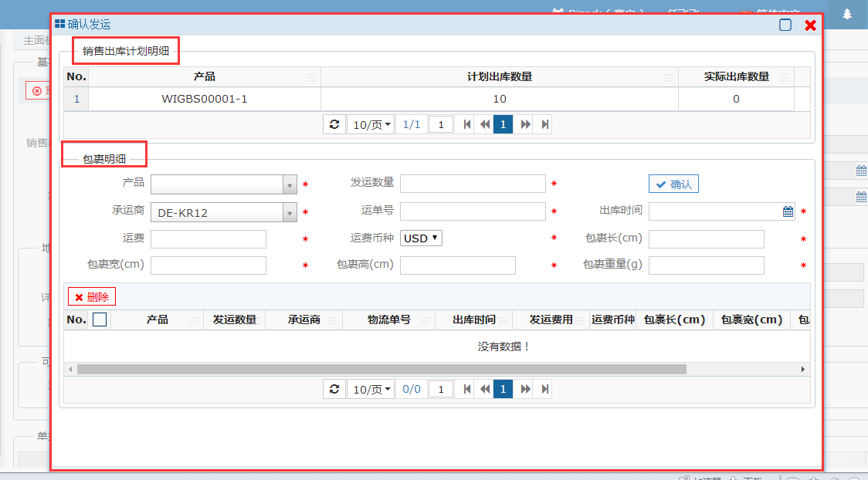Open column menu of 产品 in package grid
Viewport: 868px width, 480px height.
tap(194, 320)
